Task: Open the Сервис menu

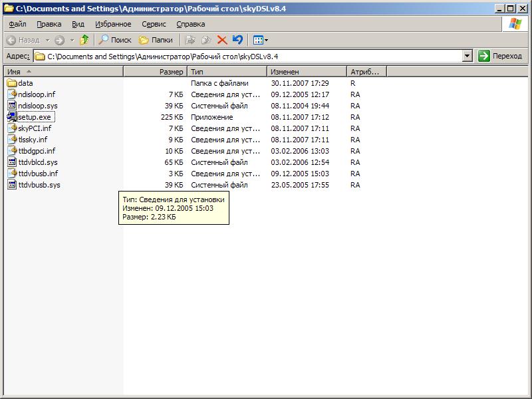Action: (154, 24)
